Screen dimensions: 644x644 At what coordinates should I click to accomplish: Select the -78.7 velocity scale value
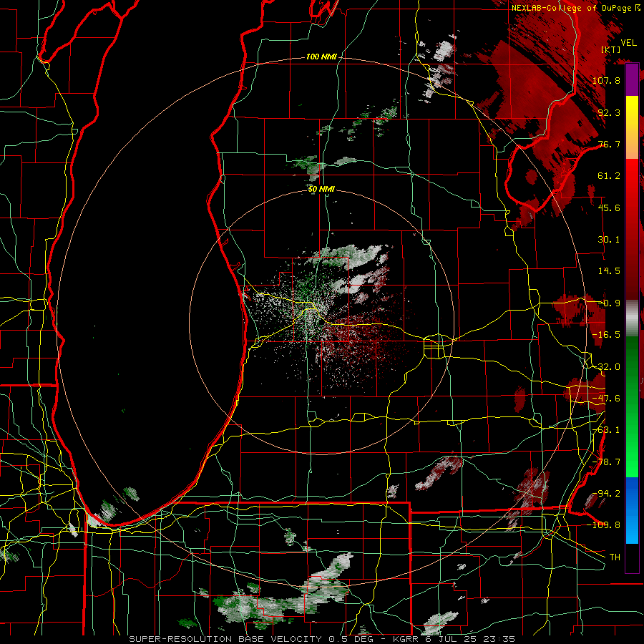tap(606, 462)
